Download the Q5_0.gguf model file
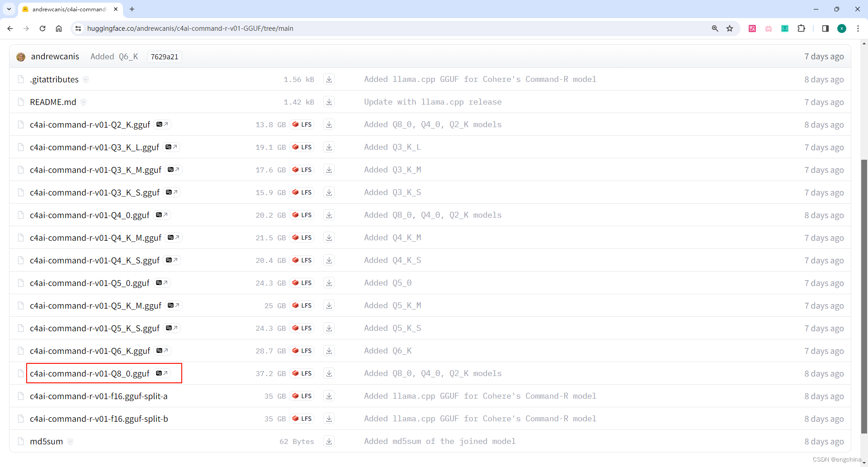Viewport: 868px width, 467px height. (329, 283)
